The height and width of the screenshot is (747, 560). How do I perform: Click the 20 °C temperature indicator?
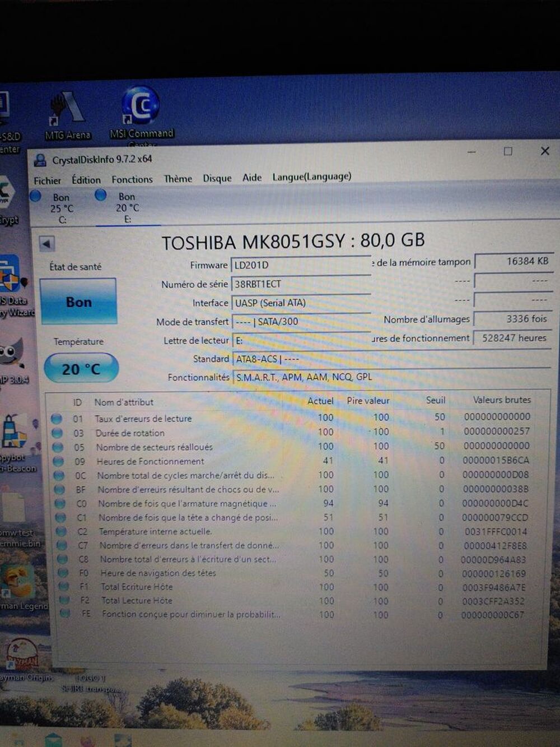pyautogui.click(x=81, y=369)
